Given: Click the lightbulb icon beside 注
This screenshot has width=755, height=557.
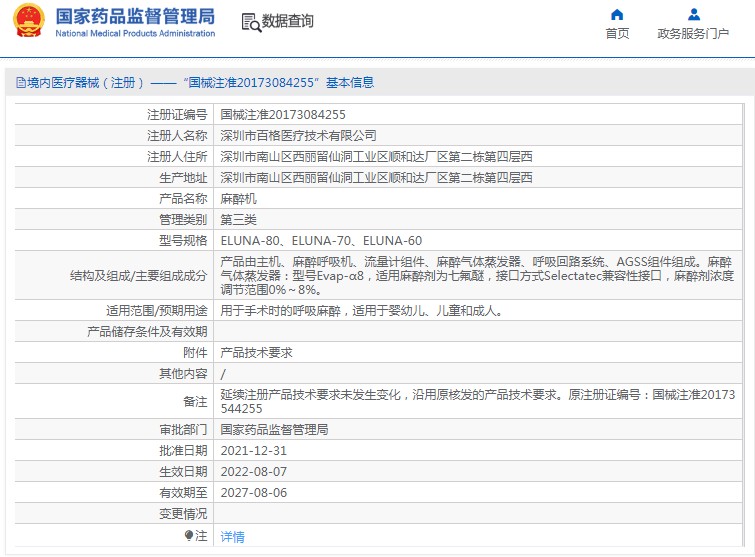Looking at the screenshot, I should (x=188, y=536).
